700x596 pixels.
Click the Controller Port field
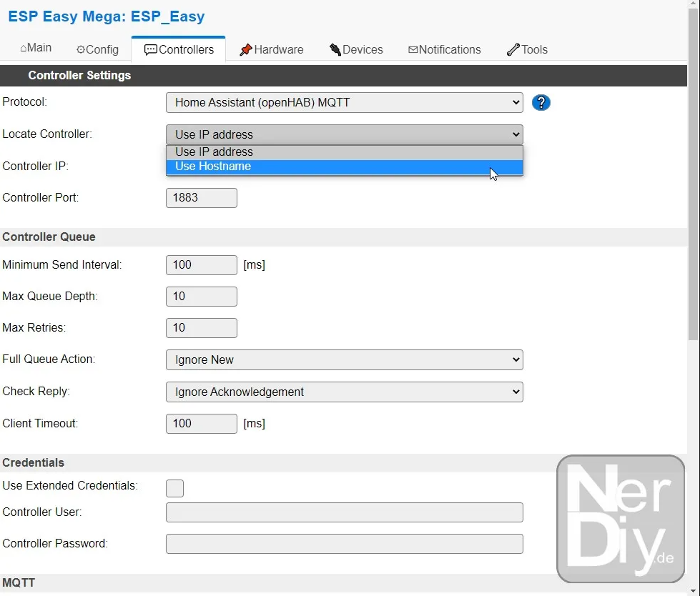pyautogui.click(x=201, y=198)
